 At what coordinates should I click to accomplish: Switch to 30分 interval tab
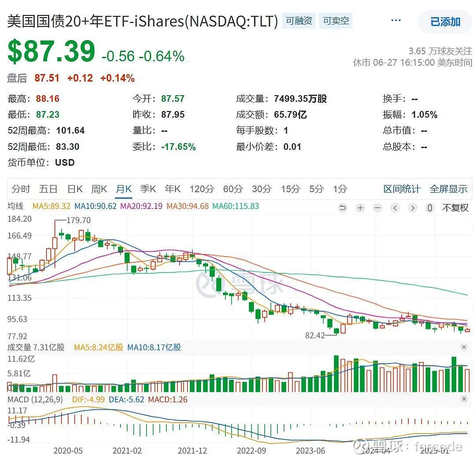[262, 189]
